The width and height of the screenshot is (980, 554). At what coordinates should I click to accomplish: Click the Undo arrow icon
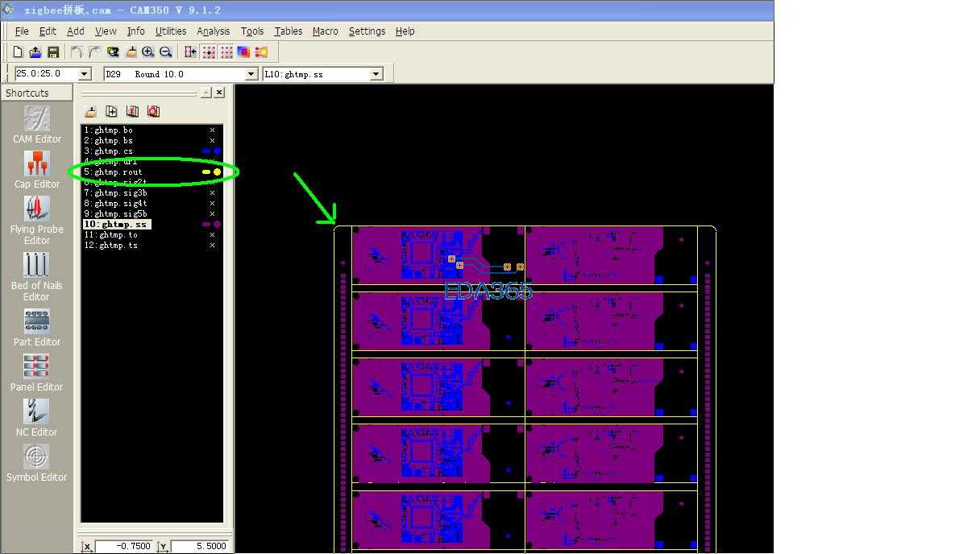[x=77, y=52]
